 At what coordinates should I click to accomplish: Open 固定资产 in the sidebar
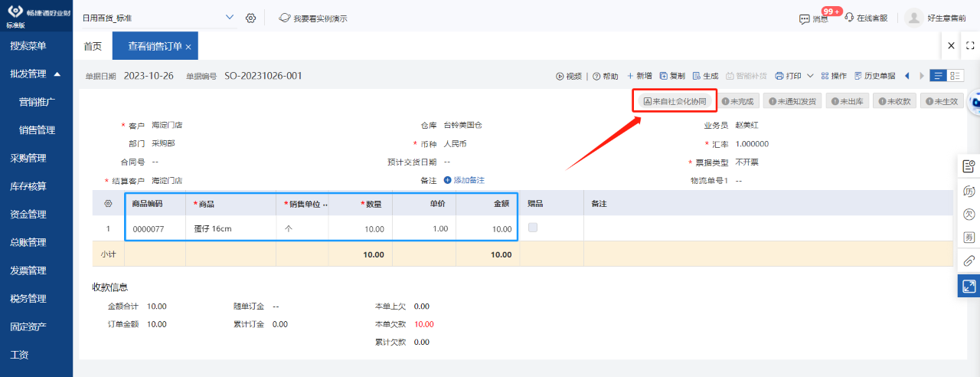tap(28, 326)
